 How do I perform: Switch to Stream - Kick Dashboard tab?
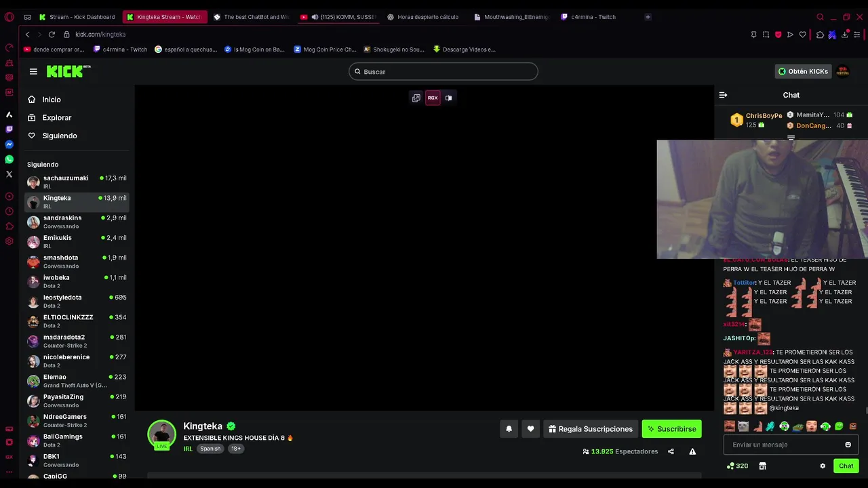(77, 17)
